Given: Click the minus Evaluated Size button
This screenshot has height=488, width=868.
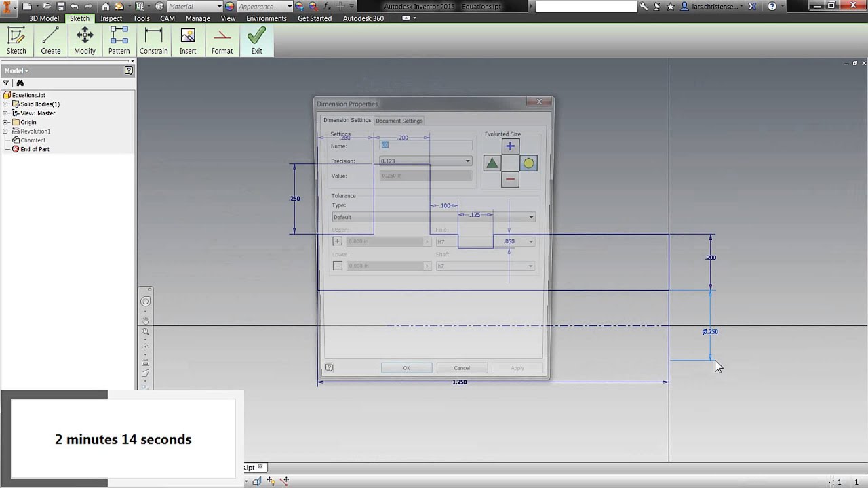Looking at the screenshot, I should (x=510, y=180).
